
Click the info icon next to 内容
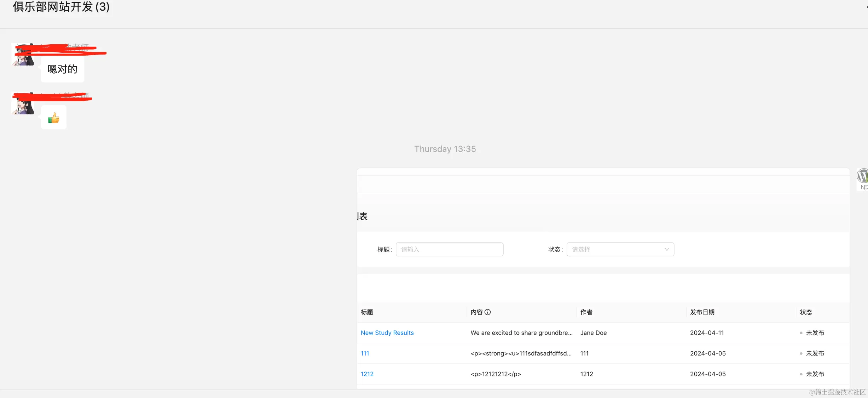pyautogui.click(x=487, y=312)
